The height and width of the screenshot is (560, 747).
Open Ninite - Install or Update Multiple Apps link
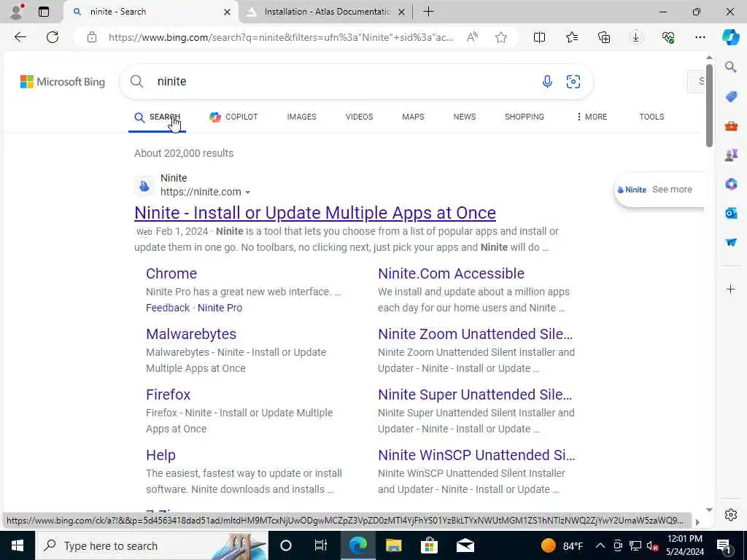(x=315, y=213)
